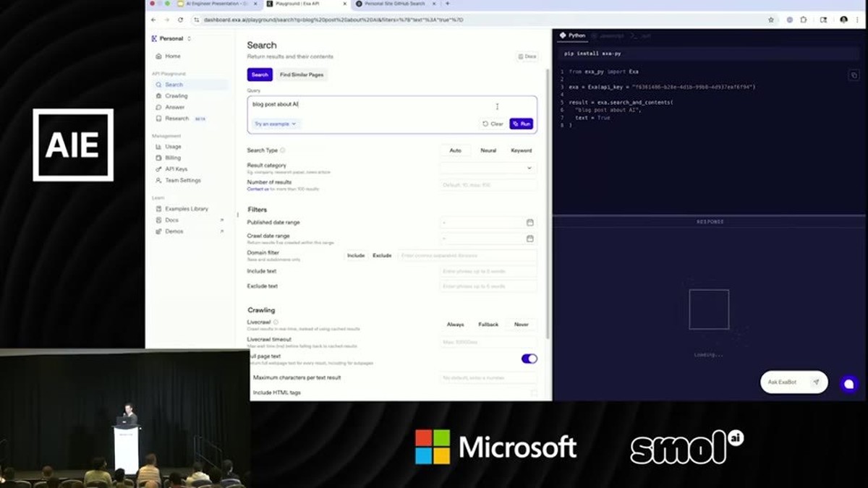Image resolution: width=868 pixels, height=488 pixels.
Task: Open the Demos link in the sidebar
Action: click(190, 231)
